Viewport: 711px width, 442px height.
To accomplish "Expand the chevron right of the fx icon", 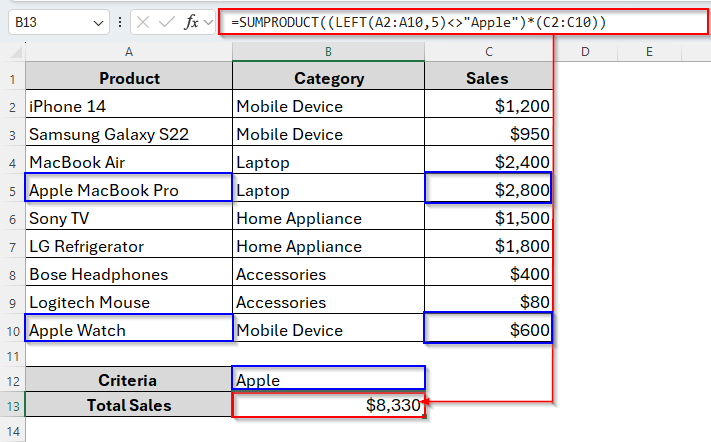I will [209, 21].
